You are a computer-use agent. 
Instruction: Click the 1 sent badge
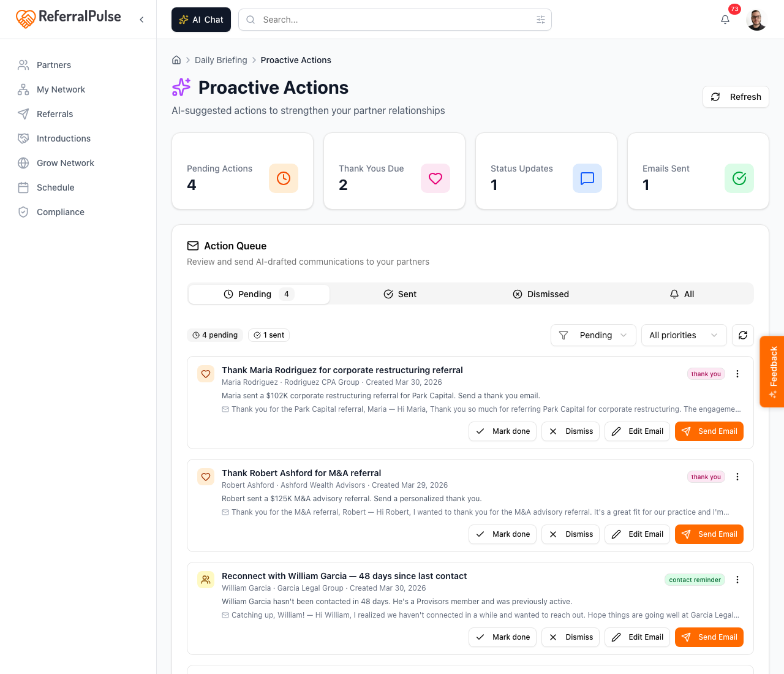click(x=269, y=335)
